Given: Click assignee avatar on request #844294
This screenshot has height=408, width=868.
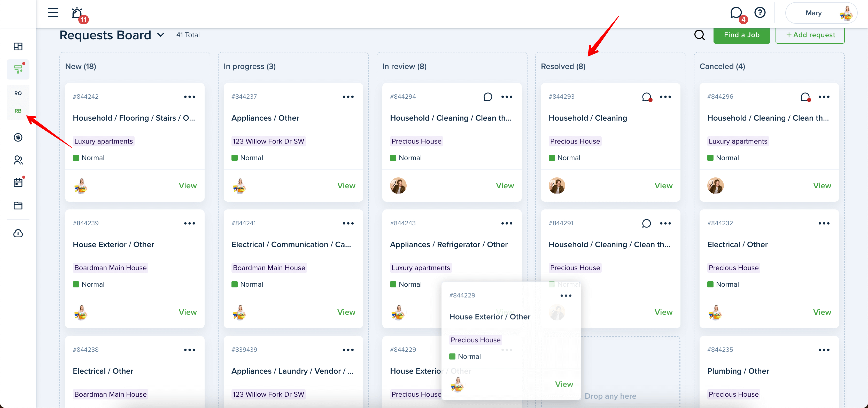Looking at the screenshot, I should point(398,186).
